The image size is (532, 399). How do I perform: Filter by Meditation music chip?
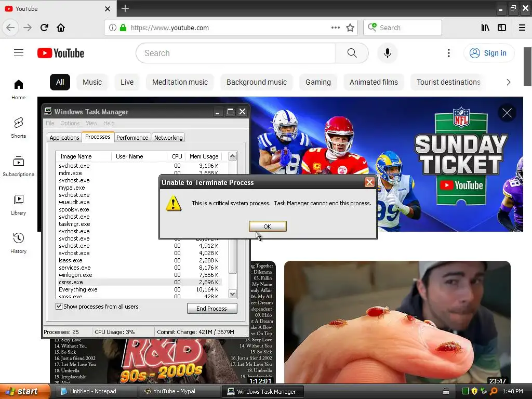[180, 82]
